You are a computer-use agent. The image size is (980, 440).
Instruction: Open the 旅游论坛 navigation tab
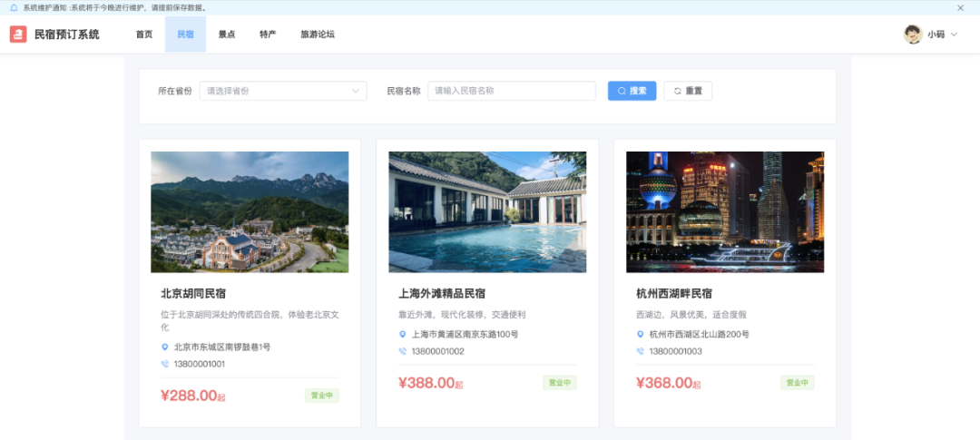click(x=318, y=34)
